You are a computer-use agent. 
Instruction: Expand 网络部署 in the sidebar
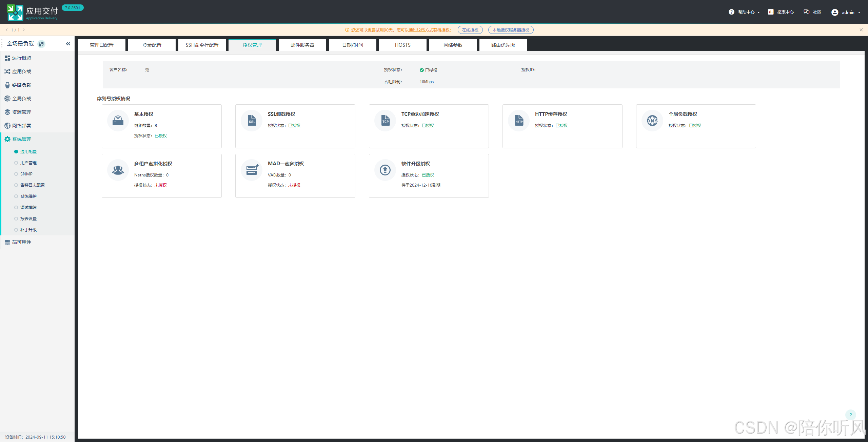tap(21, 126)
